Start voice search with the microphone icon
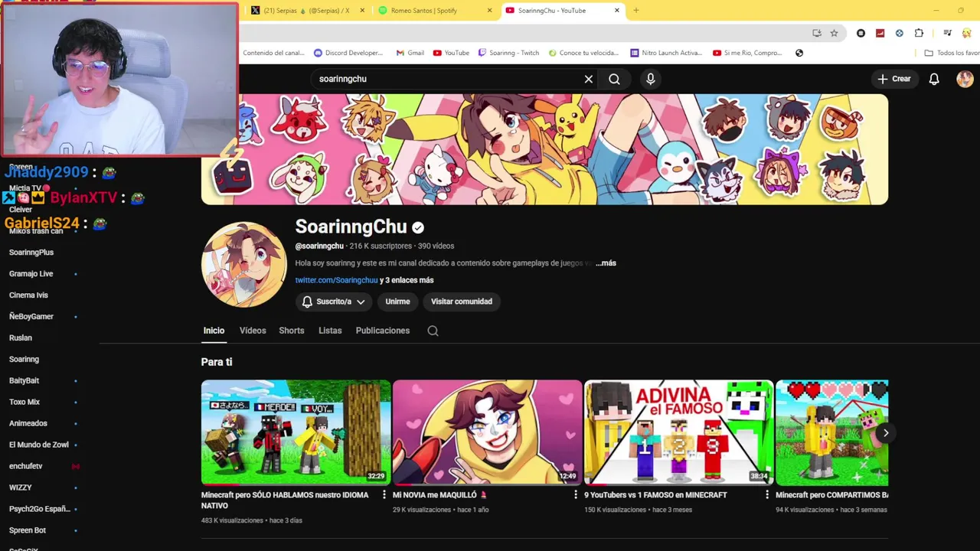The image size is (980, 551). click(651, 79)
